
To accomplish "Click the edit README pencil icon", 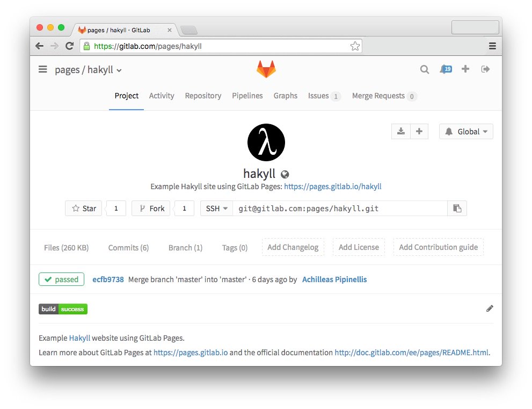I will click(x=490, y=308).
